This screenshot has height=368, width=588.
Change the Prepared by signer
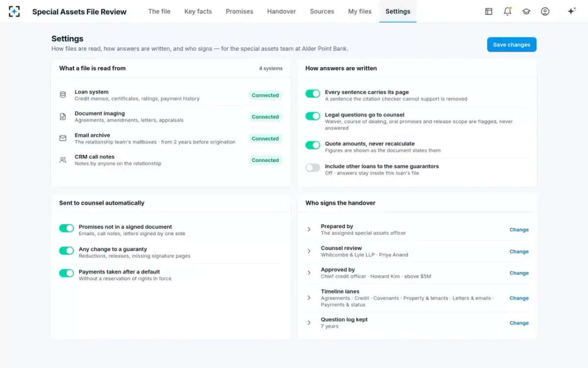point(519,230)
